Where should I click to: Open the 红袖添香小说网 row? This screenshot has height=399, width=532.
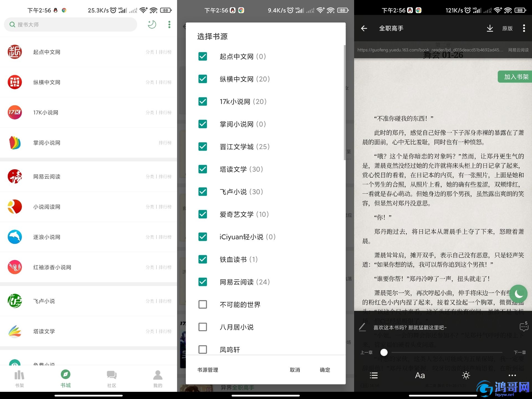[x=88, y=267]
